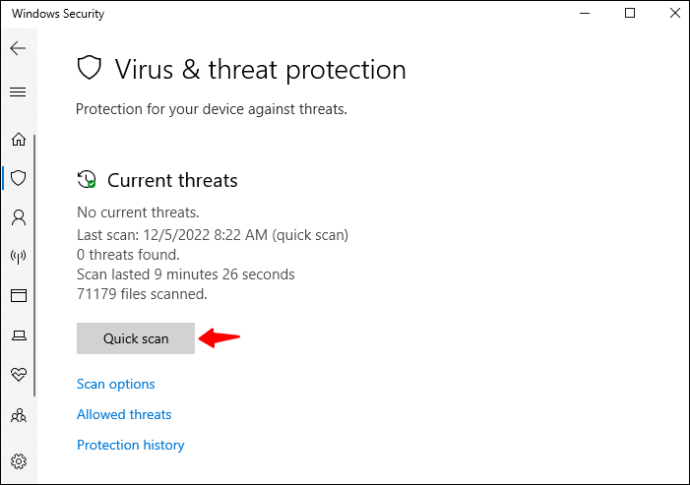The width and height of the screenshot is (690, 485).
Task: Open the Home icon in sidebar
Action: point(18,139)
